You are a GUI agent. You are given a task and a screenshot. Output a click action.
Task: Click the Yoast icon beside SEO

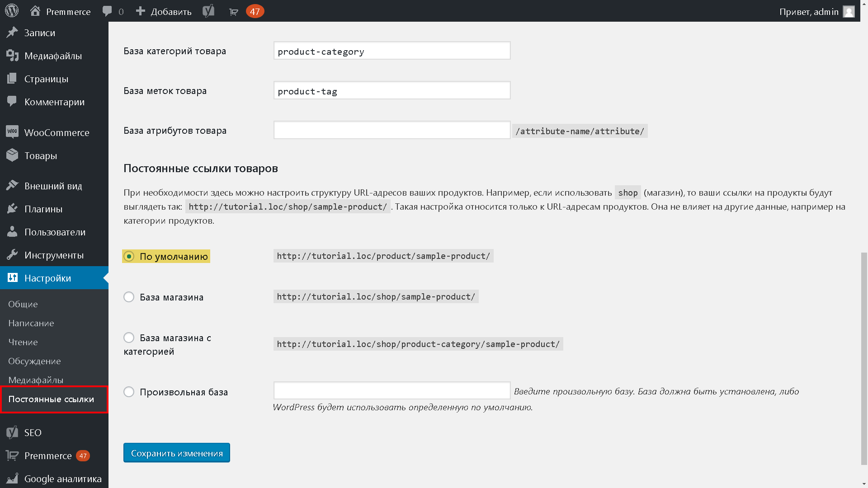(12, 432)
